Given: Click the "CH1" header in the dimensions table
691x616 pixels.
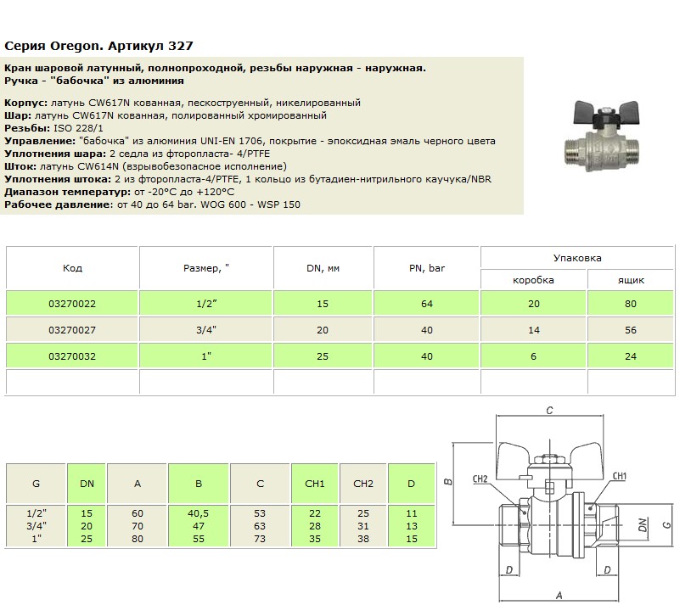Looking at the screenshot, I should 315,484.
